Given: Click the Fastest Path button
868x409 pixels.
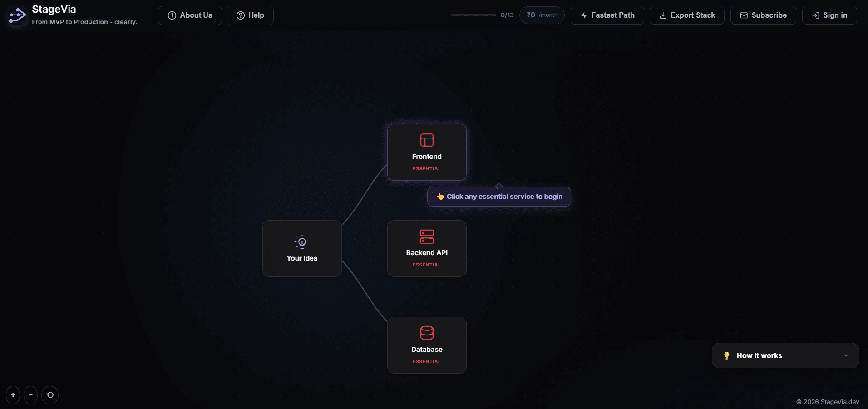Looking at the screenshot, I should coord(607,15).
